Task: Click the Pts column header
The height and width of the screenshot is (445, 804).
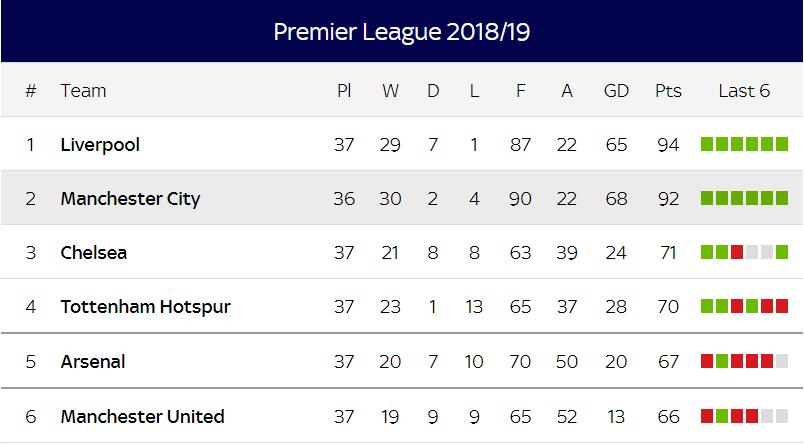Action: coord(668,91)
